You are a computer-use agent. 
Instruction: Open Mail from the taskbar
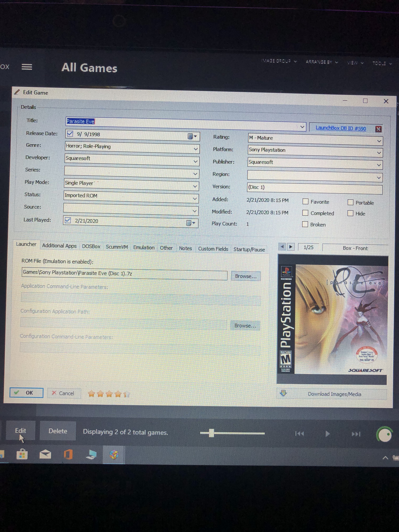(45, 454)
